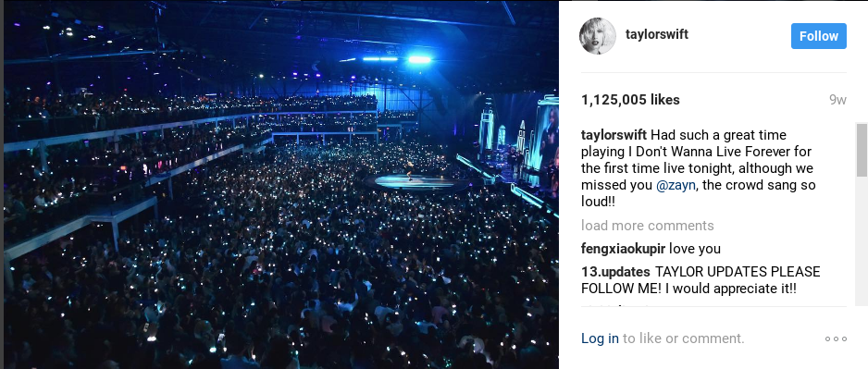Open the @zayn mention link
868x369 pixels.
(x=676, y=185)
